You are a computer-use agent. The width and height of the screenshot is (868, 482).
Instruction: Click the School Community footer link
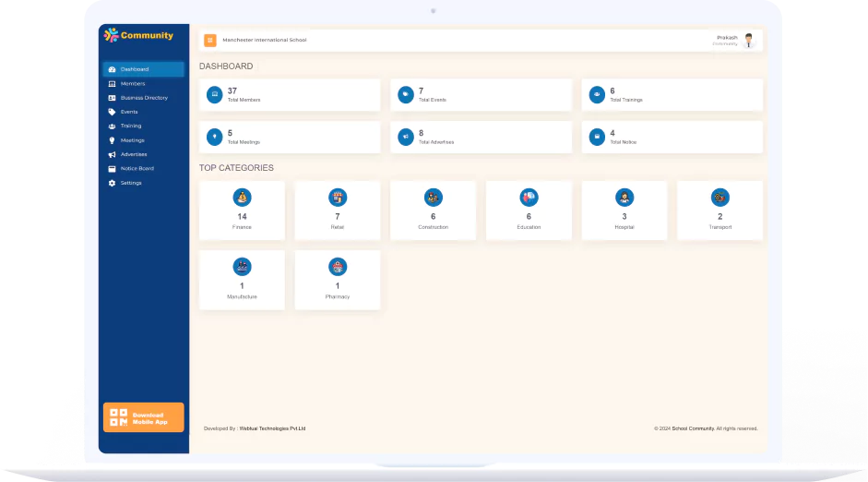(x=693, y=428)
